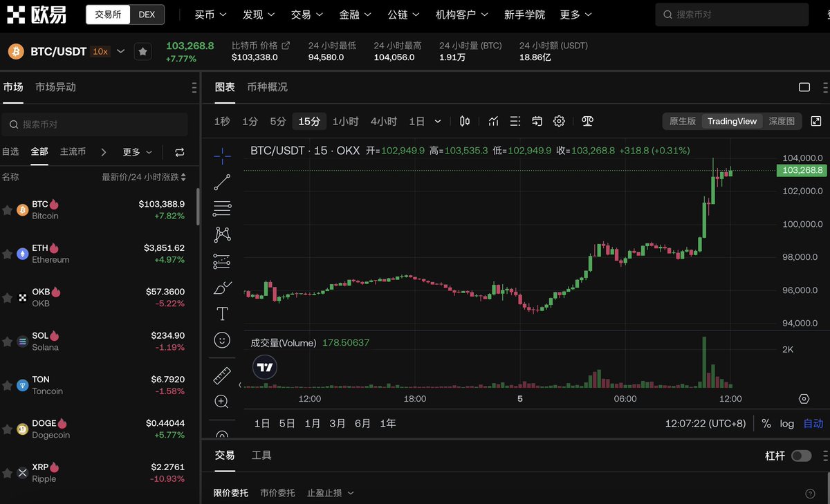Open the 公链 dropdown menu
Viewport: 830px width, 504px height.
(x=403, y=14)
